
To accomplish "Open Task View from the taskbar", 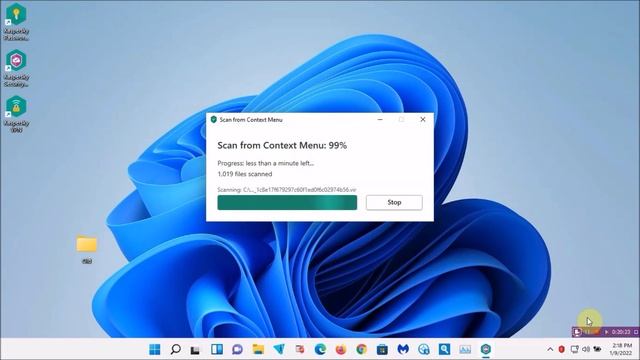I will (x=196, y=349).
